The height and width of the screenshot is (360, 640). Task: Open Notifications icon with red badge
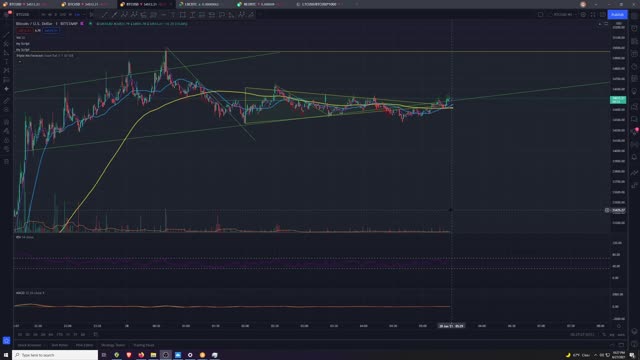pyautogui.click(x=634, y=131)
